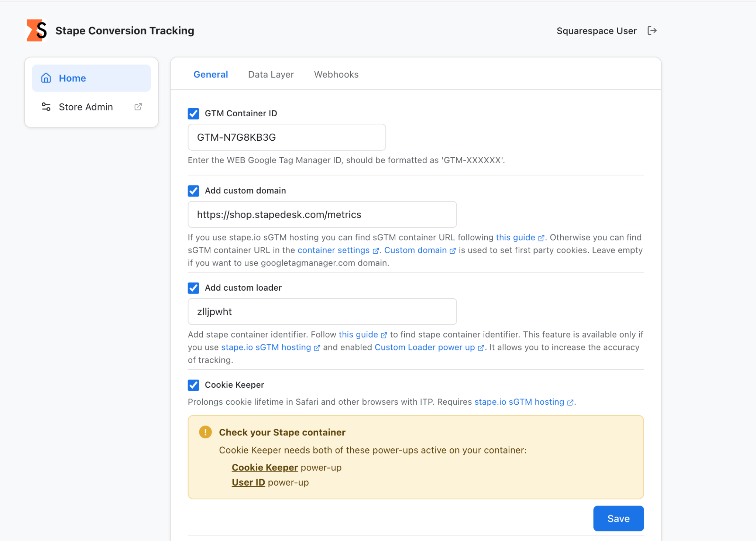Click the custom loader identifier input field

(x=322, y=312)
